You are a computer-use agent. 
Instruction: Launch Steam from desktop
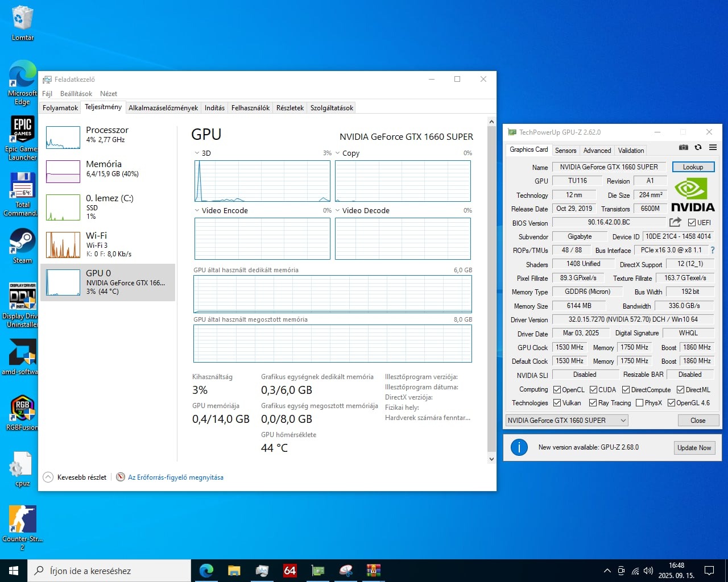click(x=22, y=246)
